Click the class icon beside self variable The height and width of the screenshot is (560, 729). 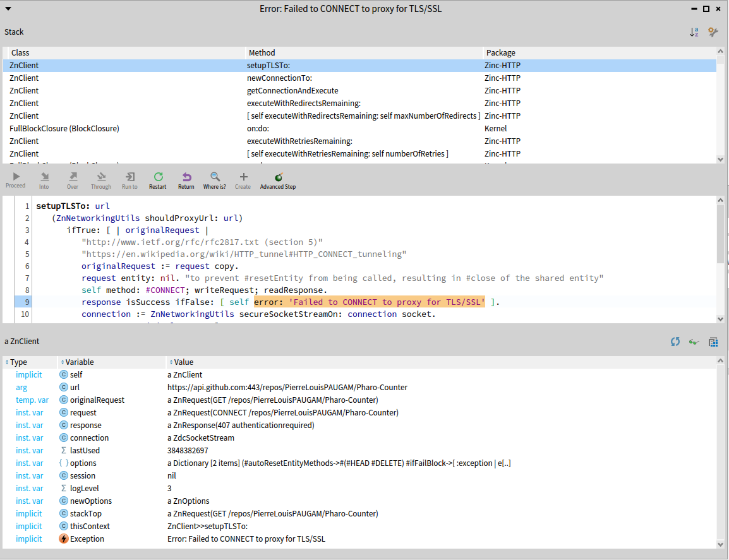coord(64,374)
